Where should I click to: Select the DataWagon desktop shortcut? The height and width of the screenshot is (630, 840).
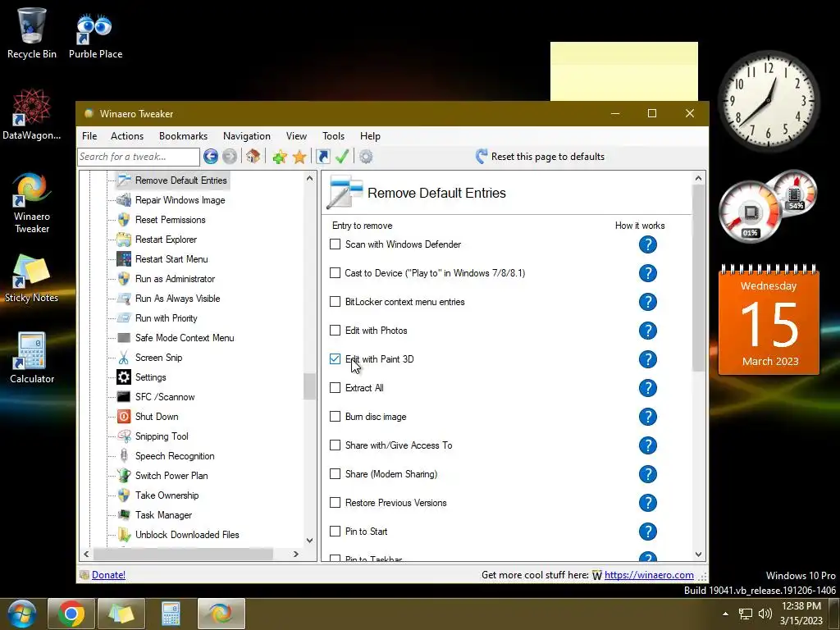pyautogui.click(x=32, y=115)
